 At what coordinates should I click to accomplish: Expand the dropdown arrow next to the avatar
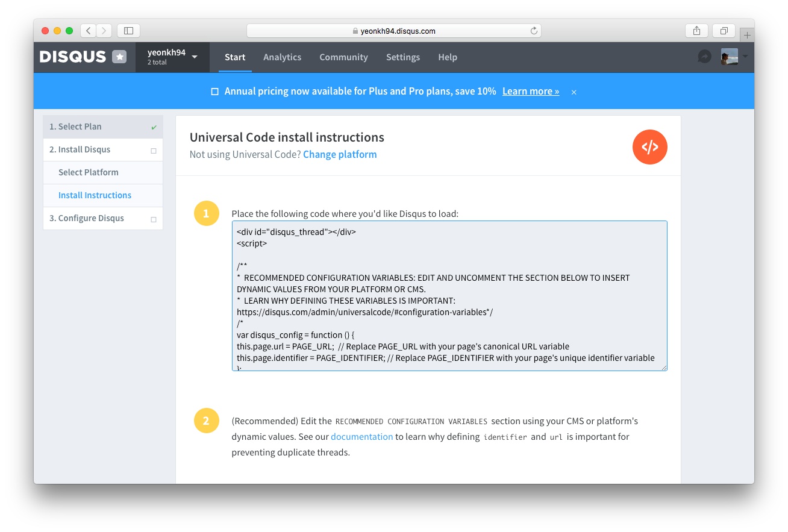745,57
